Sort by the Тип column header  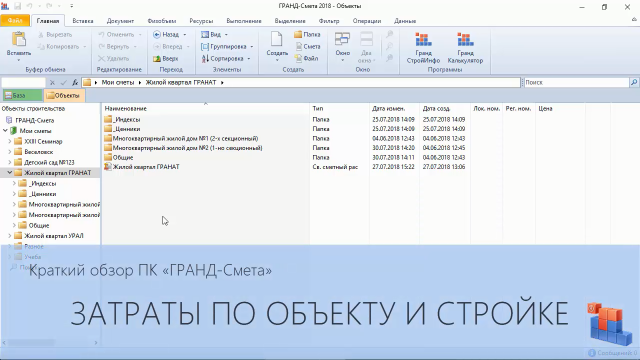[x=340, y=109]
